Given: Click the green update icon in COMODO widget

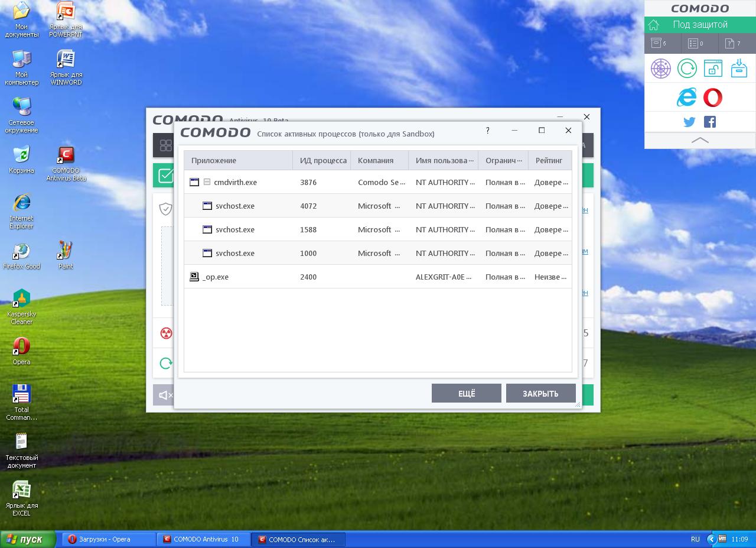Looking at the screenshot, I should (x=687, y=69).
